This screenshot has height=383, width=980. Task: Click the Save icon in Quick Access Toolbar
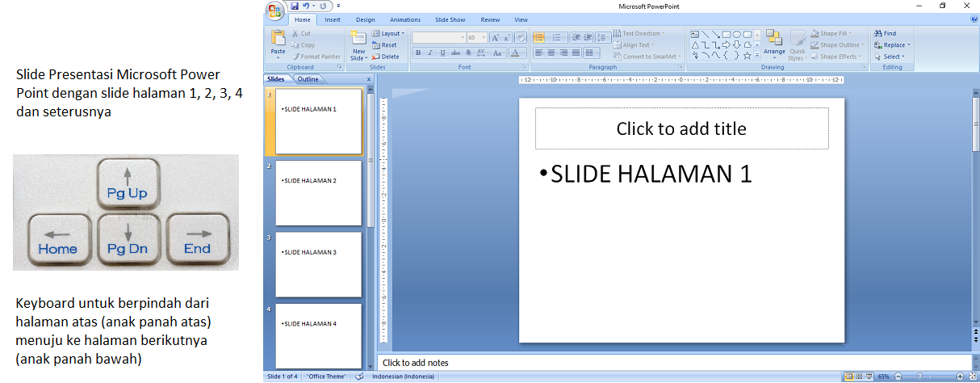295,6
